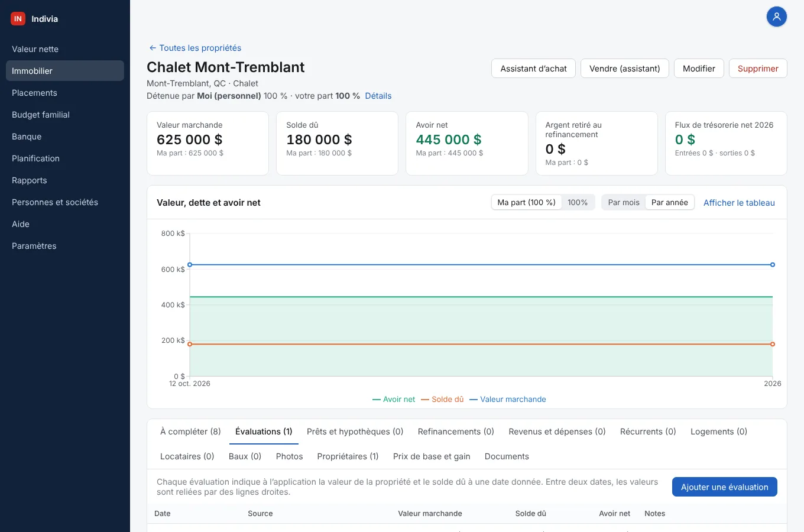This screenshot has height=532, width=804.
Task: Open the Récurrents (0) tab
Action: (648, 432)
